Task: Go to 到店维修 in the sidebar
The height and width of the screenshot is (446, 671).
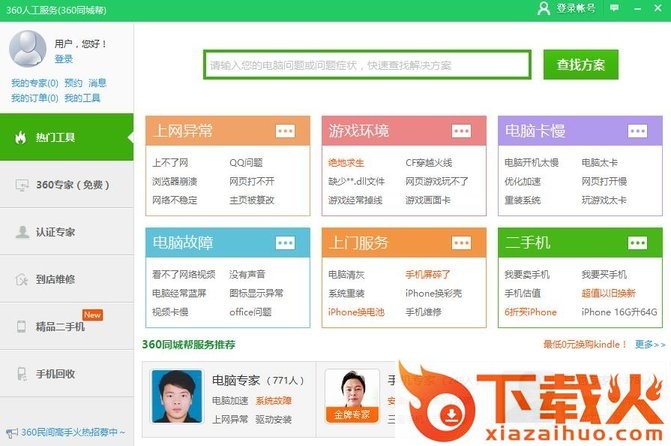Action: 66,279
